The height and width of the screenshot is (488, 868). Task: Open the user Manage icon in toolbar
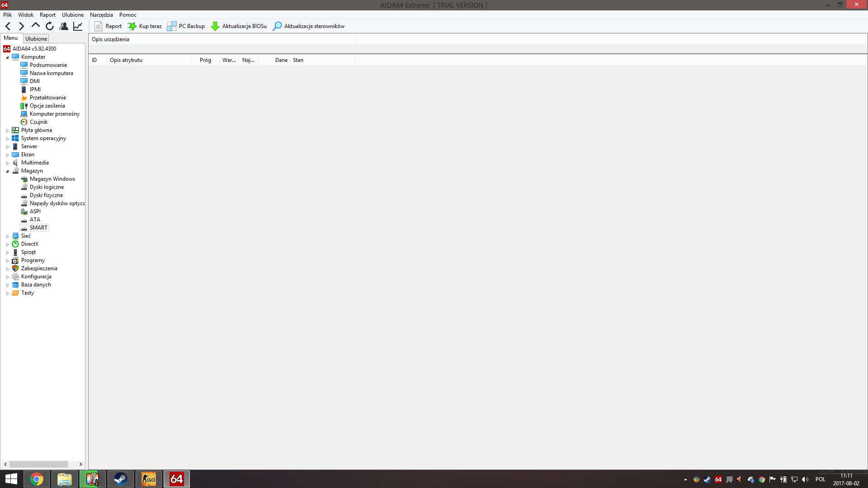click(64, 26)
